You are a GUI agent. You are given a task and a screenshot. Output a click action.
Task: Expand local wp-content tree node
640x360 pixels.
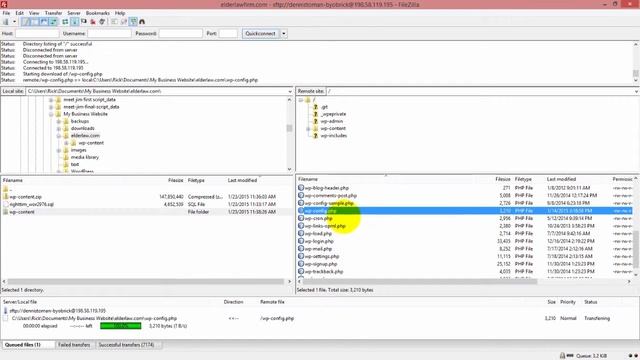click(66, 143)
